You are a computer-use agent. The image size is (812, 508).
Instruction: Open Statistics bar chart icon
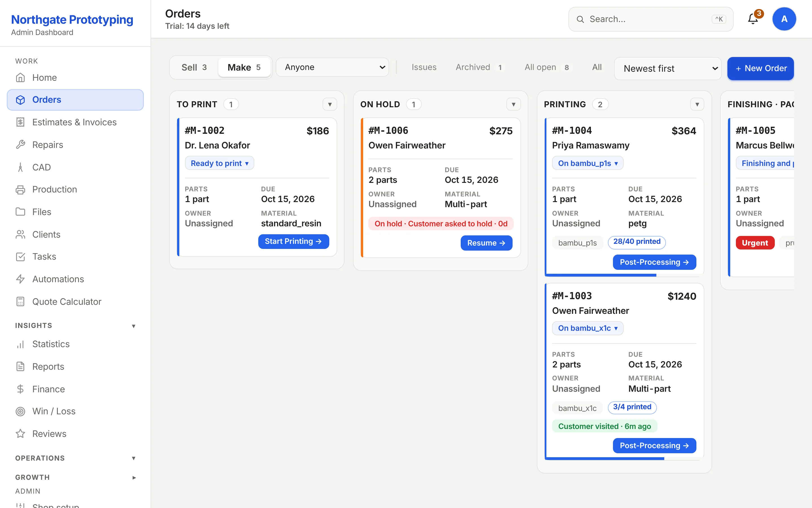[x=21, y=344]
